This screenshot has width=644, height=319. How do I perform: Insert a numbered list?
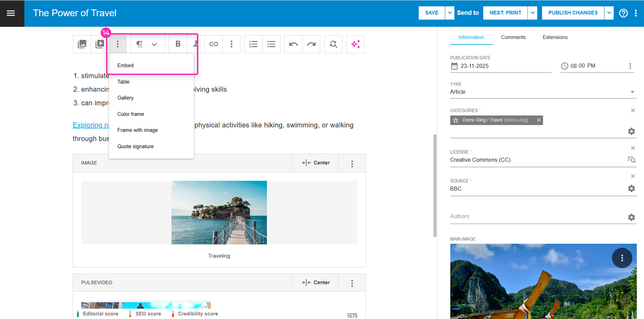[x=254, y=44]
